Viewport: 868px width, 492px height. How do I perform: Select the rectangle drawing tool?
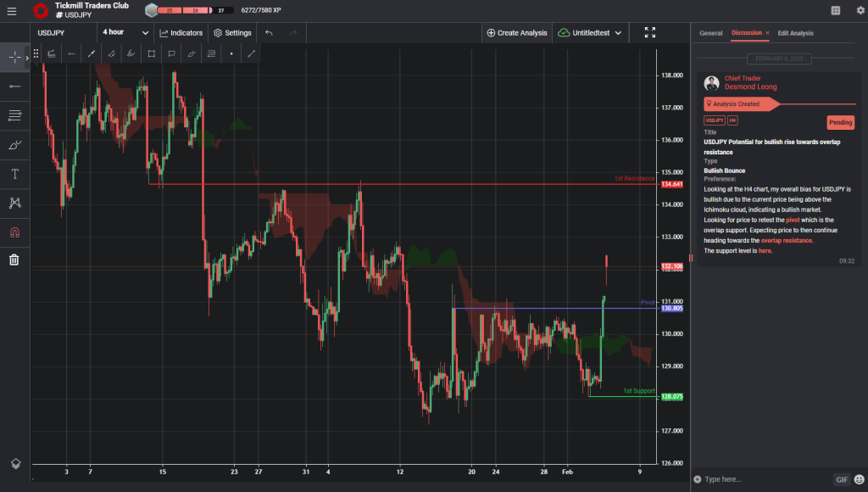click(153, 53)
